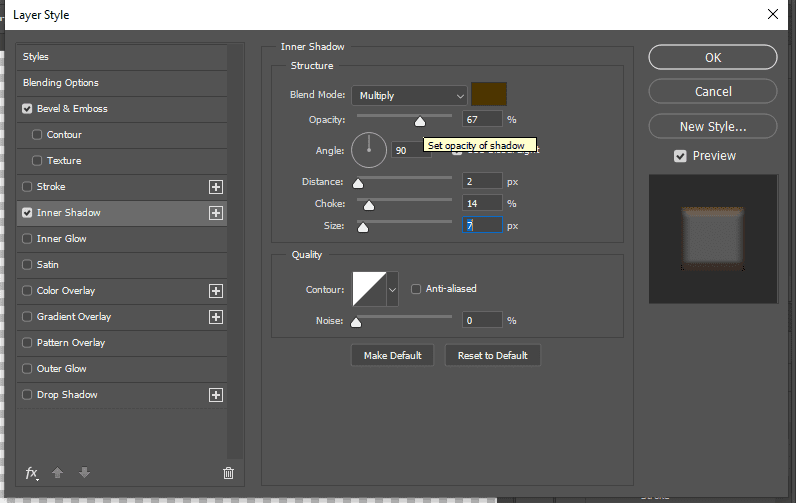This screenshot has height=503, width=796.
Task: Click the Choke slider handle
Action: coord(369,205)
